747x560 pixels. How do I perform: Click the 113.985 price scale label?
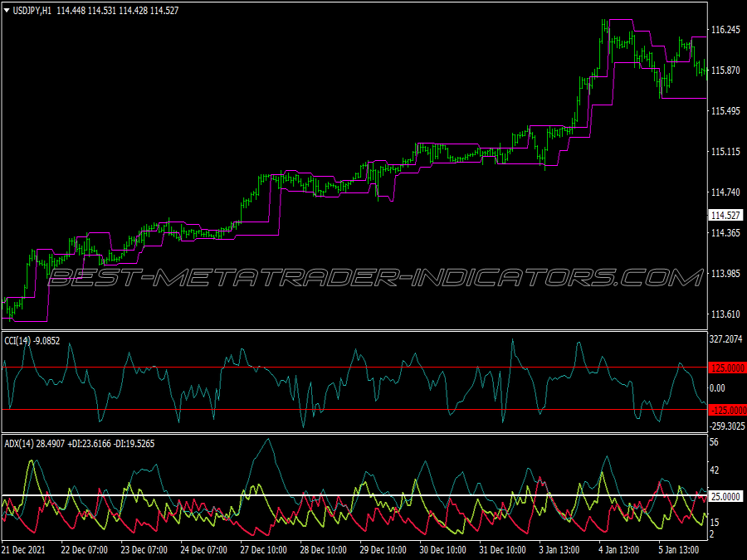pos(725,274)
